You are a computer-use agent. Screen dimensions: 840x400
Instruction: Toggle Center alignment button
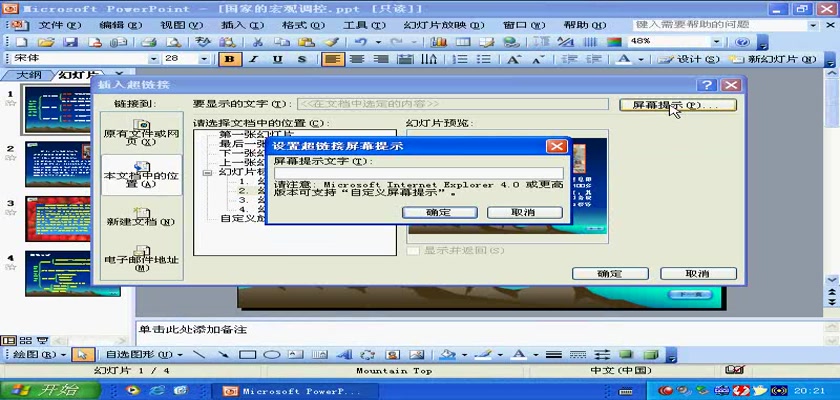tap(357, 59)
